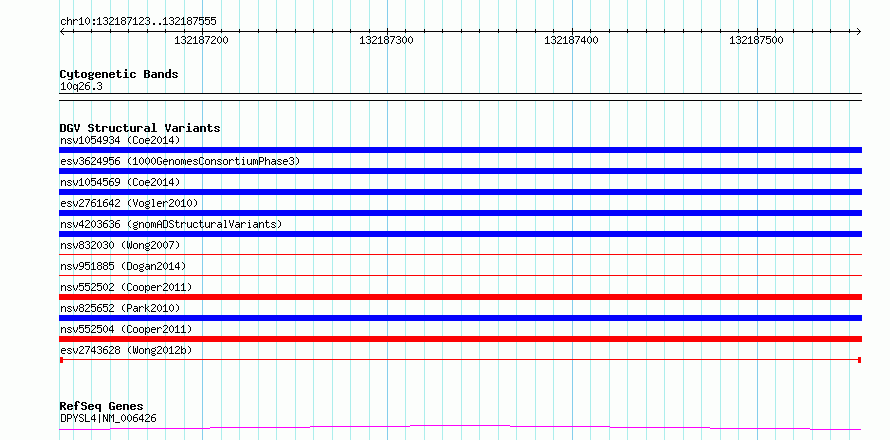Click the DPYSL4|NM_006426 gene label

coord(108,419)
